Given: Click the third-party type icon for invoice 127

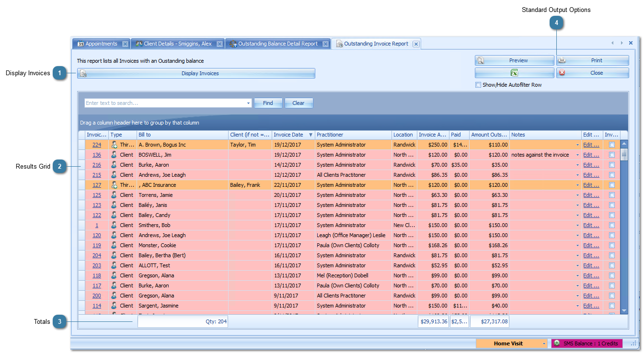Looking at the screenshot, I should 114,185.
